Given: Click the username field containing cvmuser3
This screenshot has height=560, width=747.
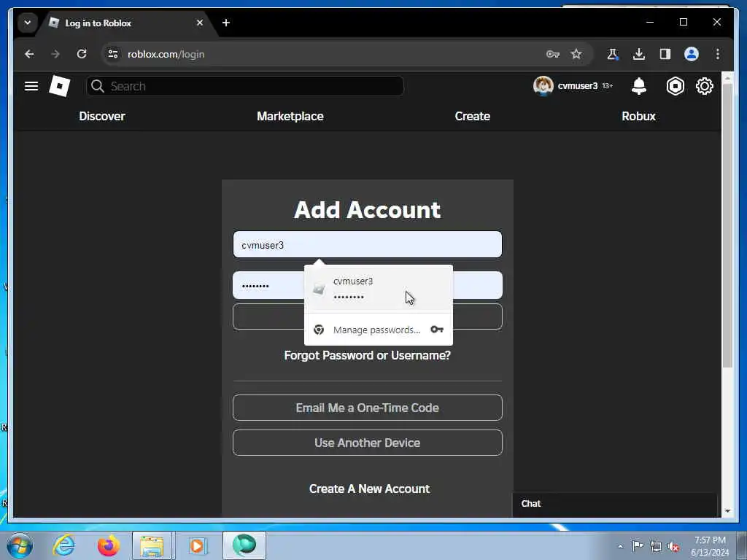Looking at the screenshot, I should [368, 245].
